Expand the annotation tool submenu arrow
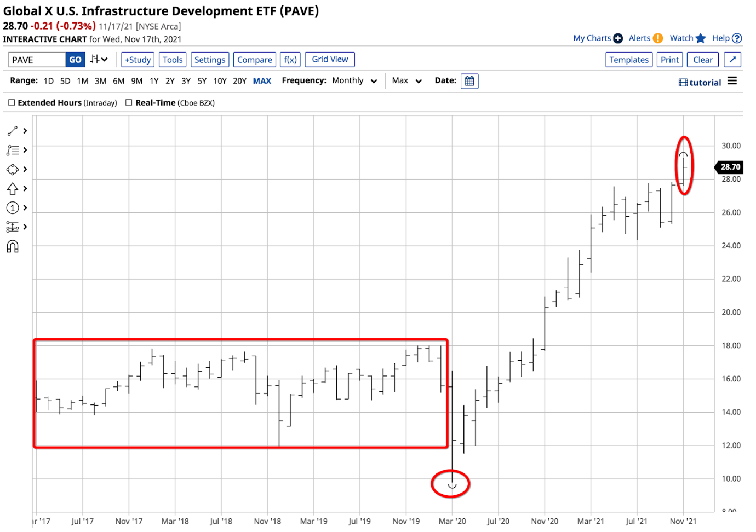The height and width of the screenshot is (532, 756). (x=25, y=150)
